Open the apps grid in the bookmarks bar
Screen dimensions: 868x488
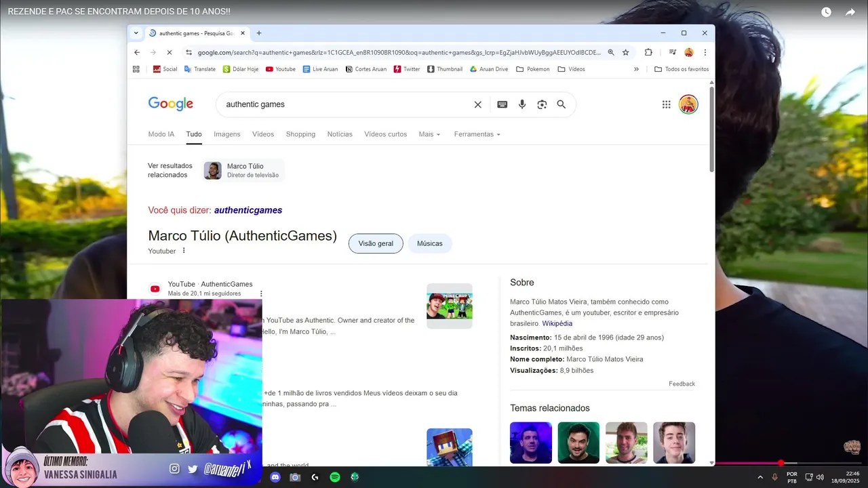[136, 69]
